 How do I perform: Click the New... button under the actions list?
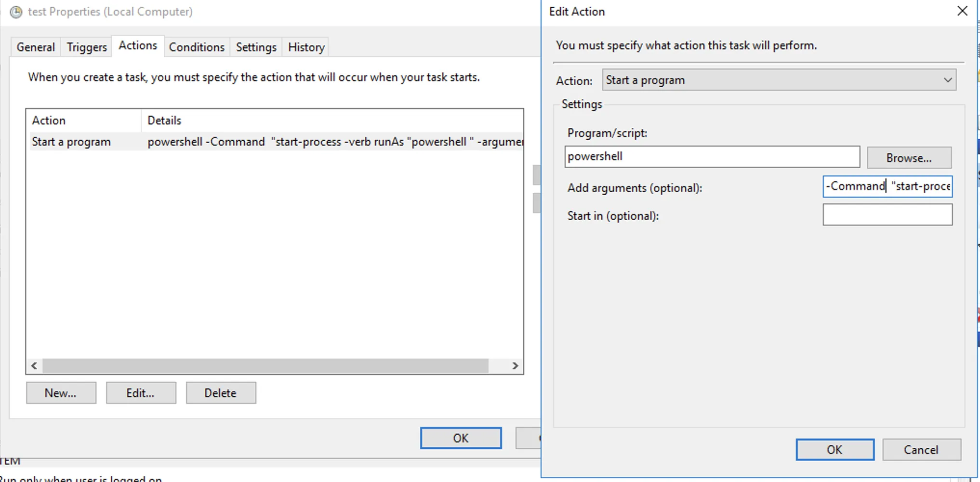coord(61,393)
